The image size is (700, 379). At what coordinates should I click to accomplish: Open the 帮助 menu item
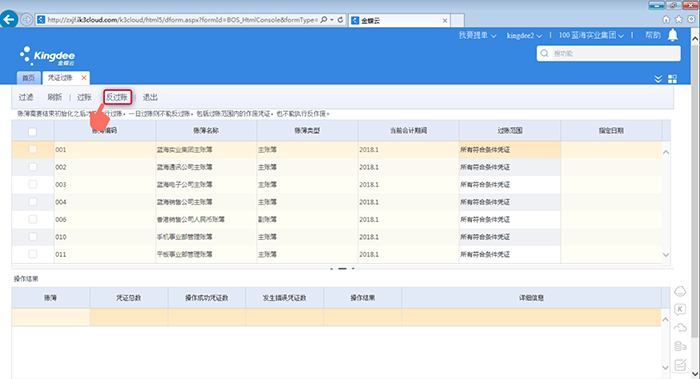click(x=653, y=35)
